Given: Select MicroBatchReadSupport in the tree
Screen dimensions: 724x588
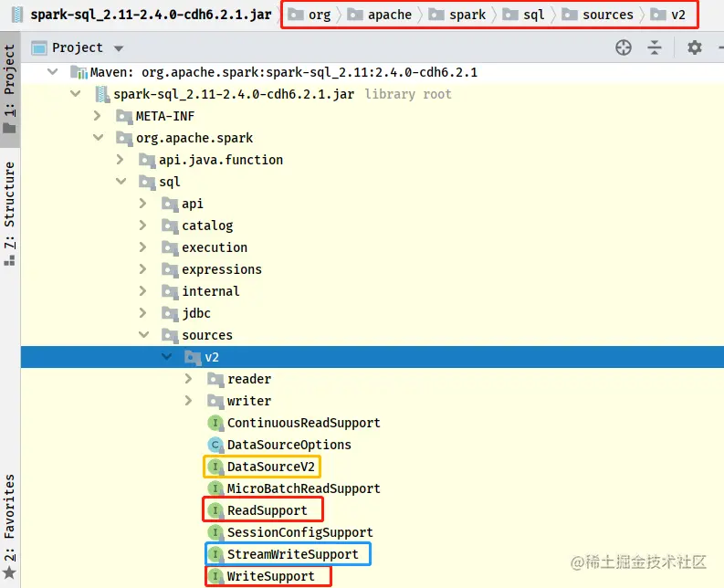Looking at the screenshot, I should [x=303, y=488].
